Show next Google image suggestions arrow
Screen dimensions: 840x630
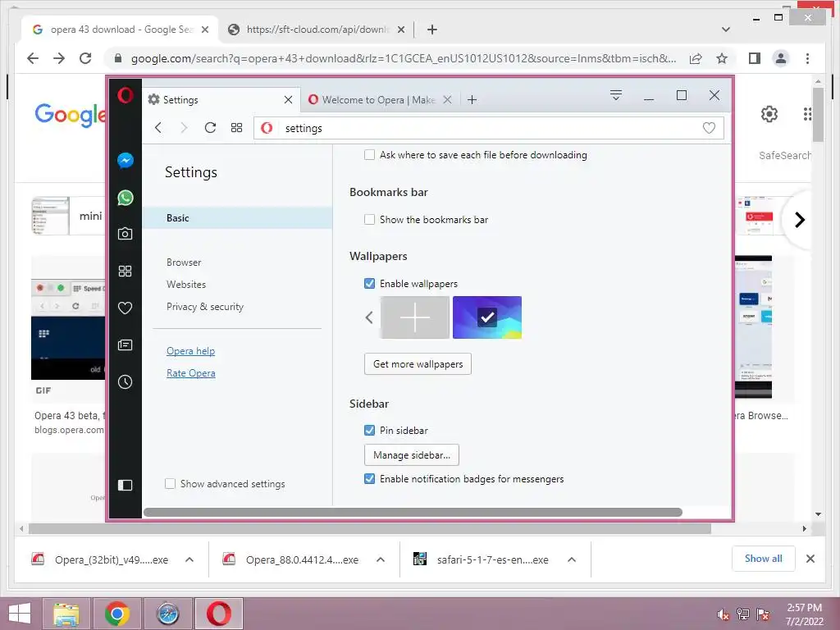click(x=799, y=220)
